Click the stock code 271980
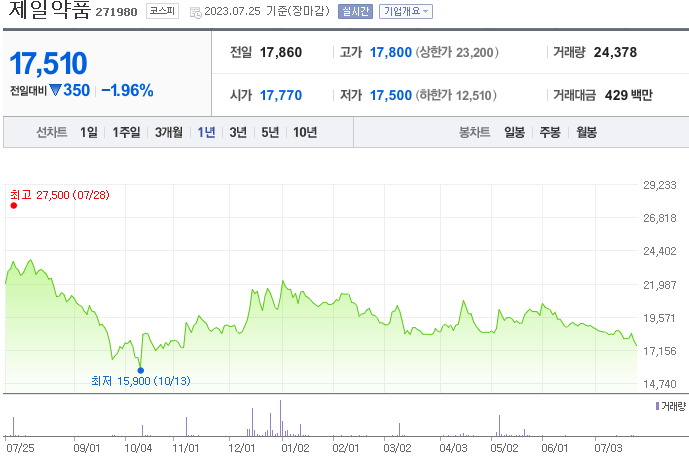Image resolution: width=689 pixels, height=466 pixels. (x=116, y=12)
